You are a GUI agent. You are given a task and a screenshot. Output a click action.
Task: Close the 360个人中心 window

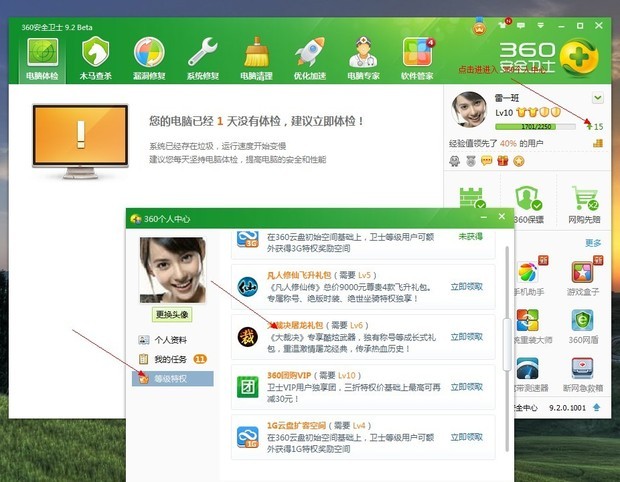tap(502, 216)
